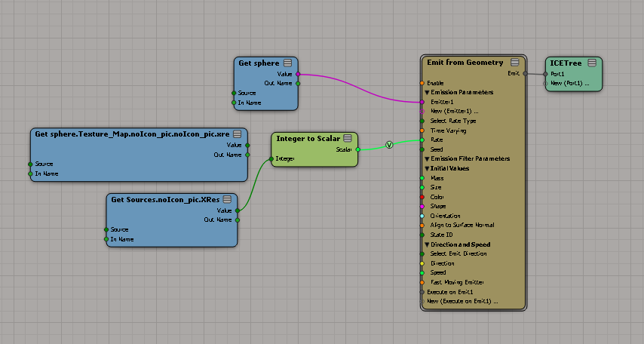
Task: Collapse the Emission Parameters section
Action: click(426, 93)
